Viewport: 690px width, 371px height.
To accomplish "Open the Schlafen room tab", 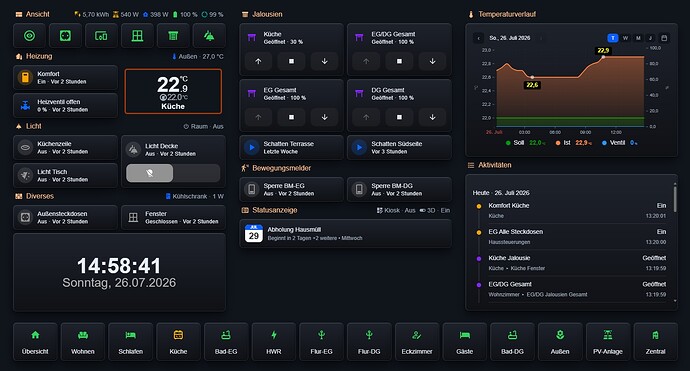I will point(131,342).
